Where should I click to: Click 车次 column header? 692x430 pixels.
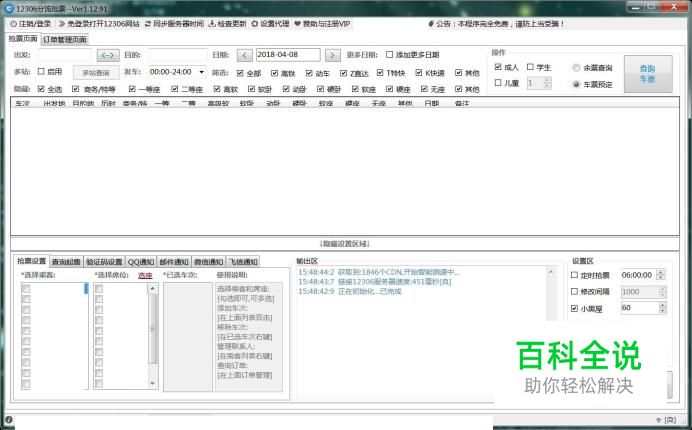[22, 103]
